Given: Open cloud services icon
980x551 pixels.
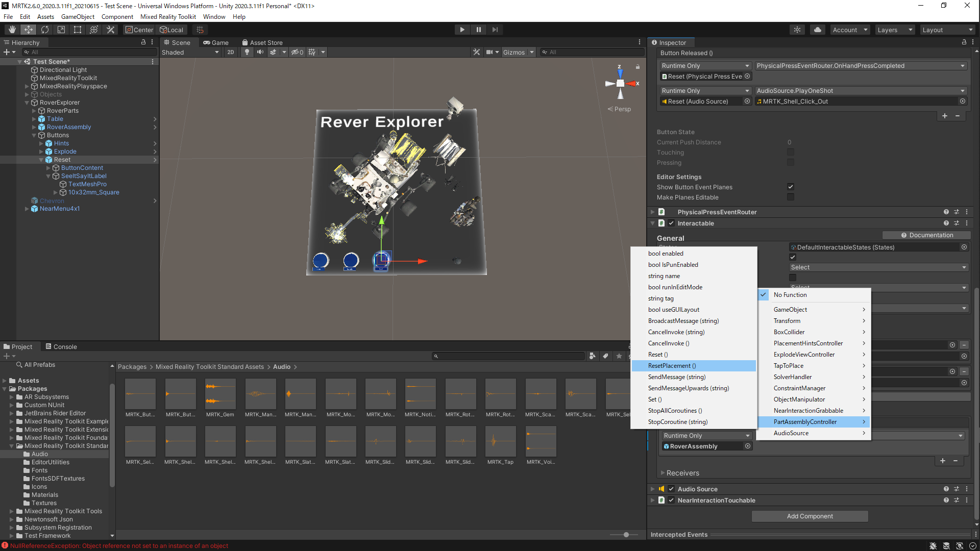Looking at the screenshot, I should [x=818, y=30].
